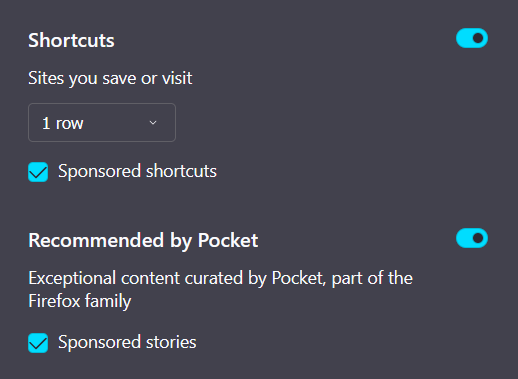
Task: Click the Firefox family text line
Action: coord(80,301)
